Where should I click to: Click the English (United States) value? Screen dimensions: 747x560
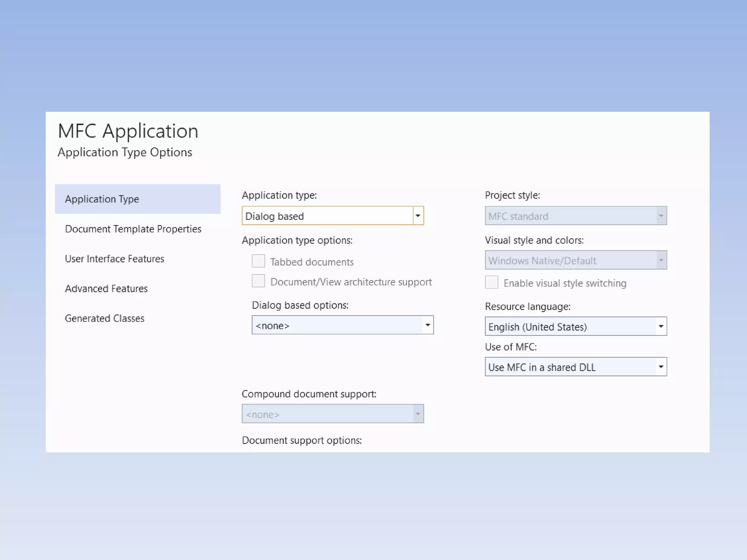point(538,327)
